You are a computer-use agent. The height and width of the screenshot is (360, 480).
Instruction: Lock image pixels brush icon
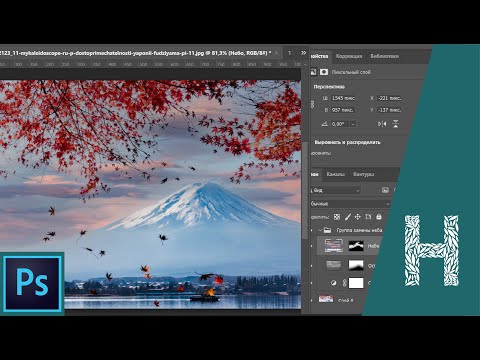[348, 217]
